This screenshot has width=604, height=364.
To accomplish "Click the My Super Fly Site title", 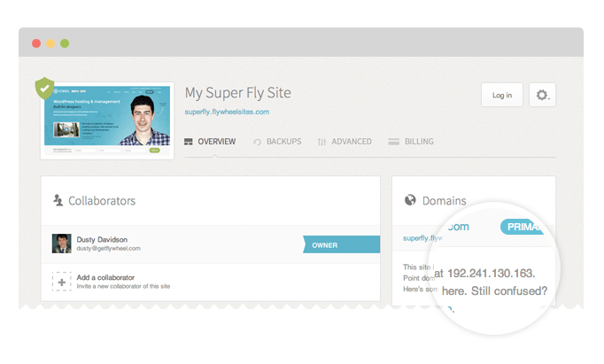I will pos(238,93).
